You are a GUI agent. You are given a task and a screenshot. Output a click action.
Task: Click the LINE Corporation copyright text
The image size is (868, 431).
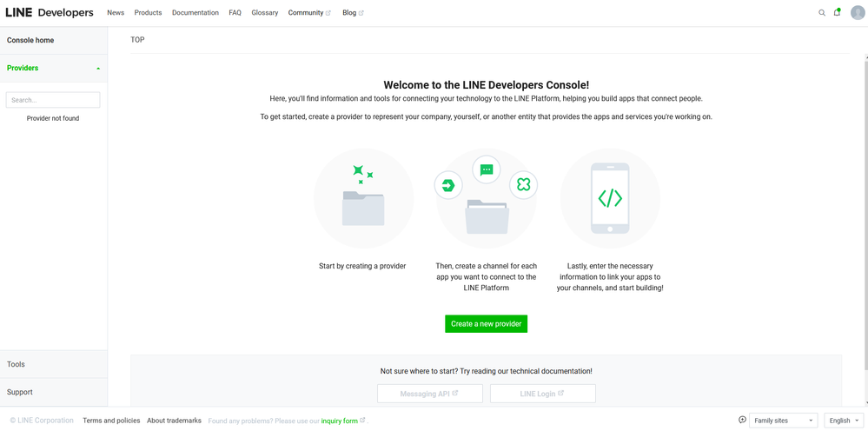(x=42, y=421)
